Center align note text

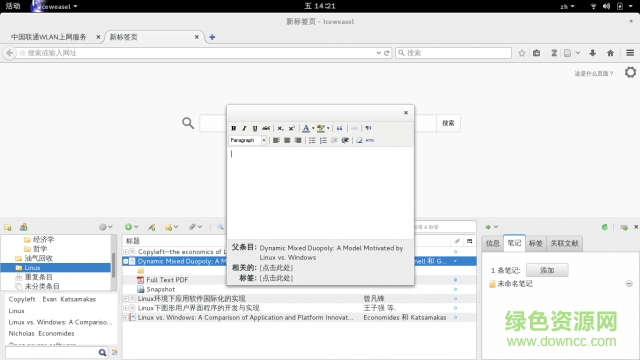pyautogui.click(x=287, y=140)
